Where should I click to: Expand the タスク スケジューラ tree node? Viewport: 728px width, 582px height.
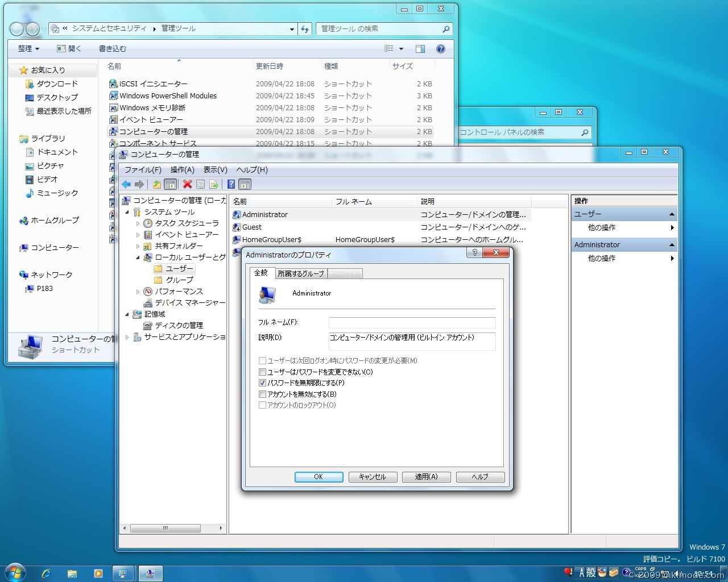138,223
